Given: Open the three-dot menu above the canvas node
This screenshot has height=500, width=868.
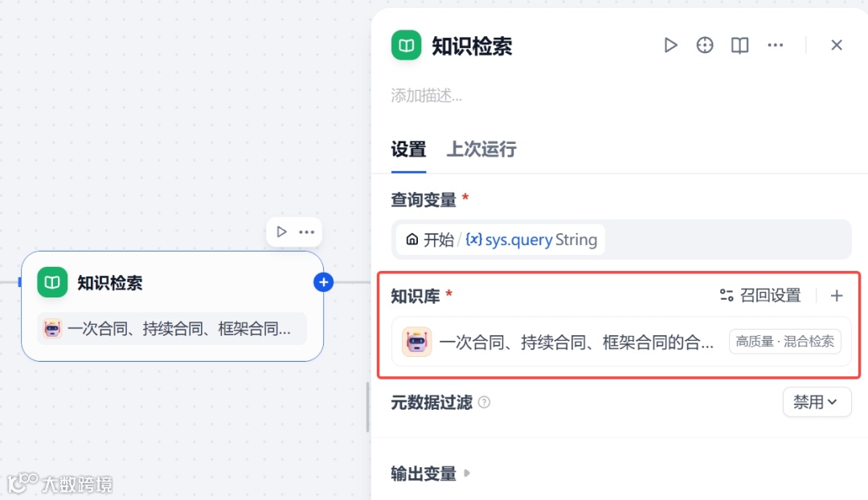Looking at the screenshot, I should 306,232.
